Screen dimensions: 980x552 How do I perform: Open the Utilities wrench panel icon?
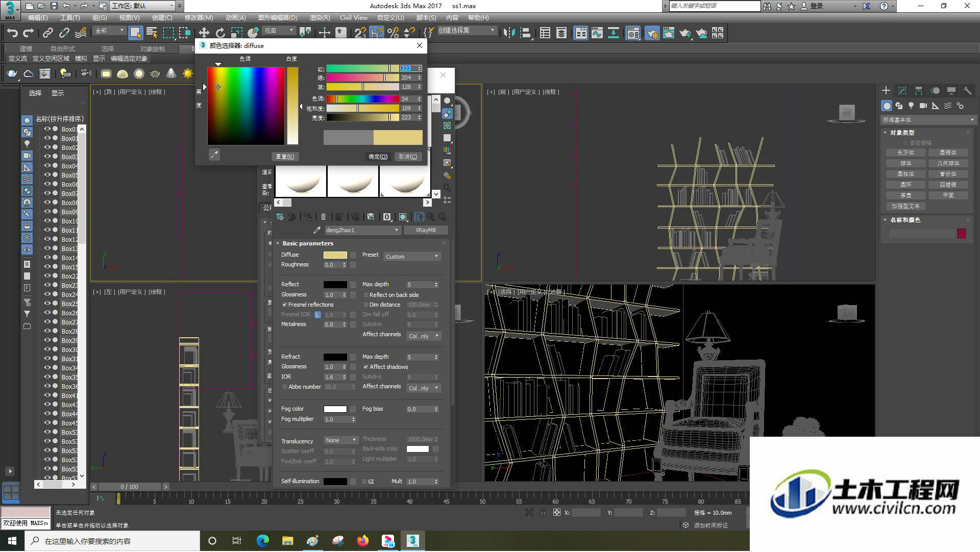pos(967,90)
